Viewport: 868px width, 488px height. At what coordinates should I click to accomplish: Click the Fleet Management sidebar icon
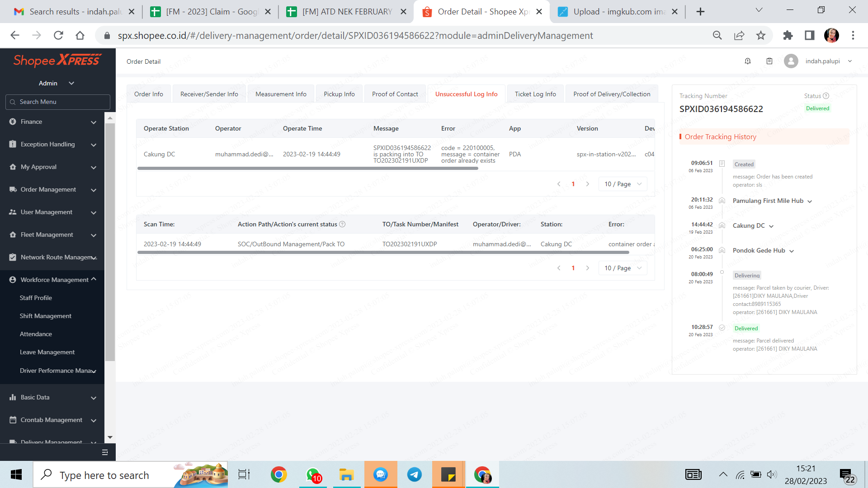[x=13, y=235]
